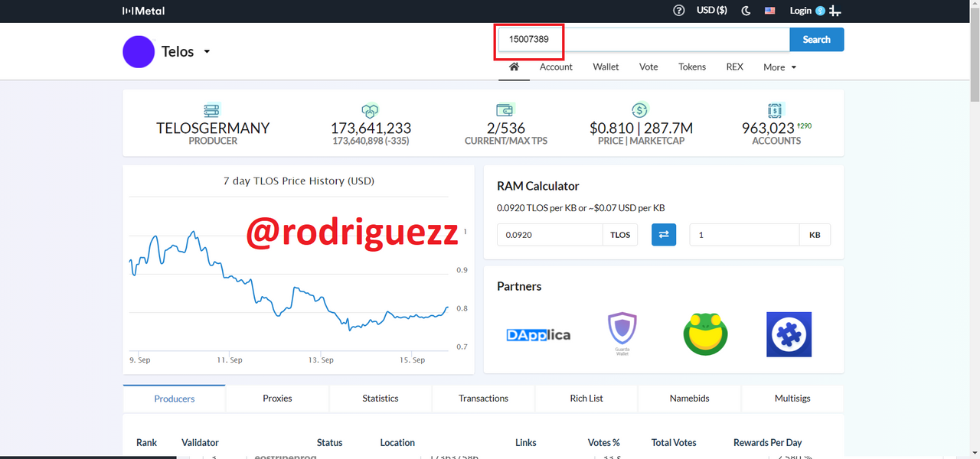Open the Guarda Wallet partner logo

622,334
